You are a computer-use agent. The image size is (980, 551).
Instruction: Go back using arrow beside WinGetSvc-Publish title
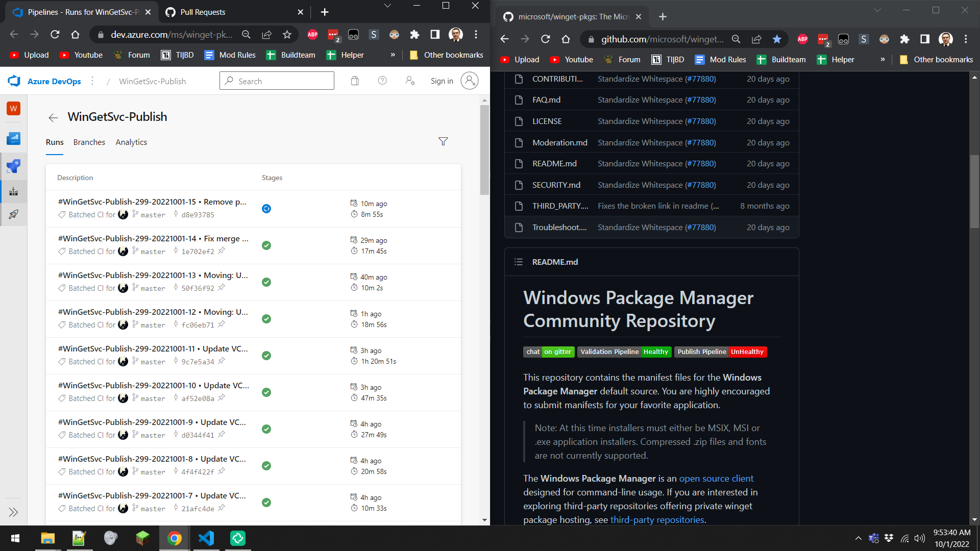[53, 118]
